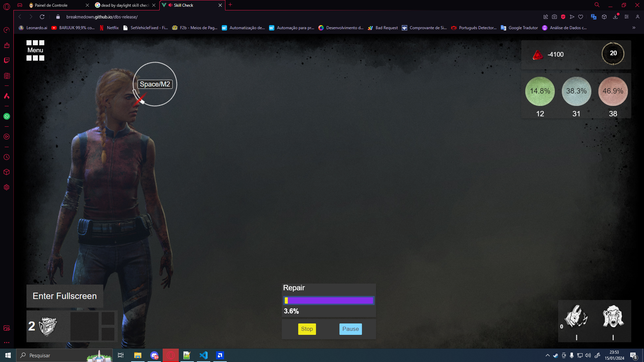
Task: Select the left perk icon
Action: click(x=576, y=316)
